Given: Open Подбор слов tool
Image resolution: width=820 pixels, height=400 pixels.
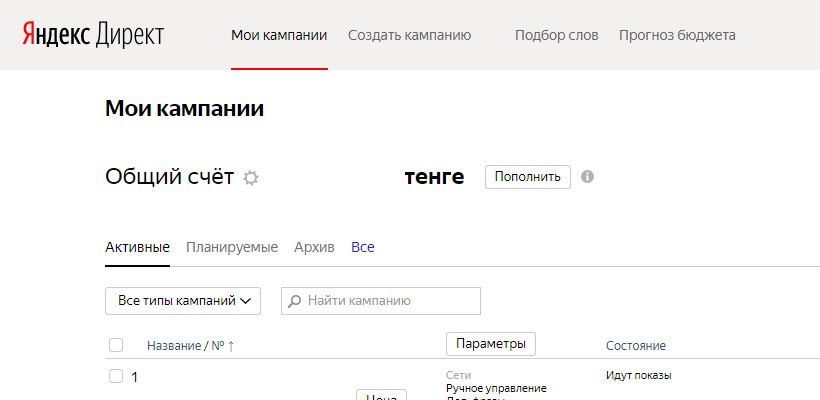Looking at the screenshot, I should 556,35.
